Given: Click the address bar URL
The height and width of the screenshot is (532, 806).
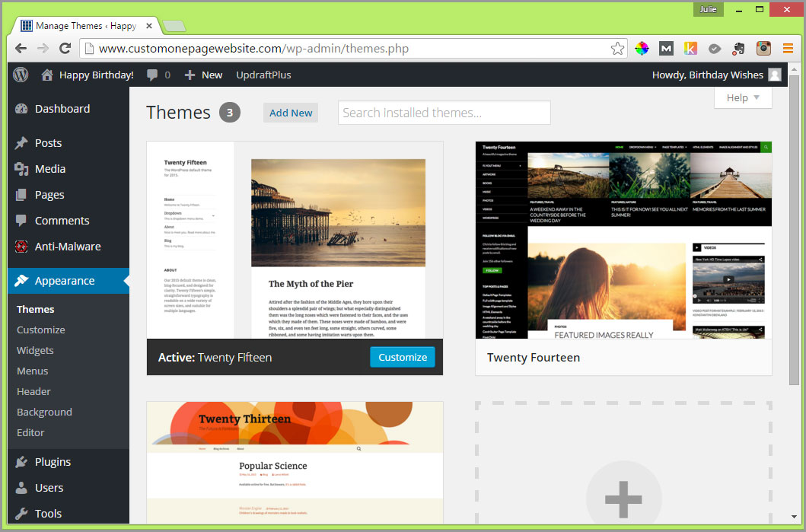Looking at the screenshot, I should click(253, 48).
